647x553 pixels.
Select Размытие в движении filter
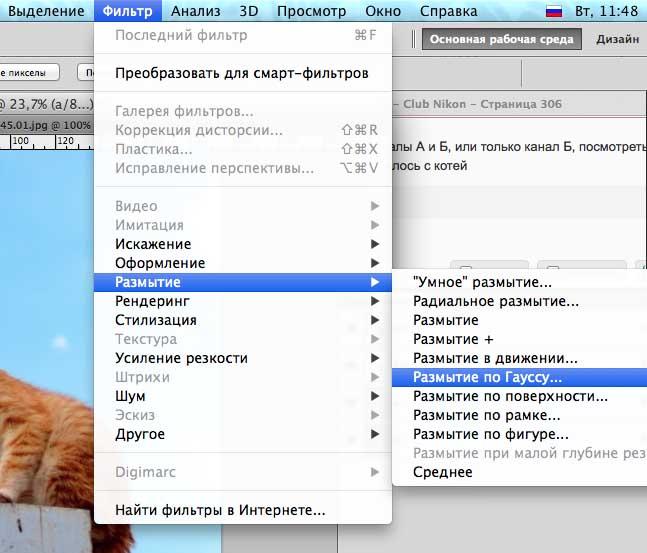[x=519, y=358]
